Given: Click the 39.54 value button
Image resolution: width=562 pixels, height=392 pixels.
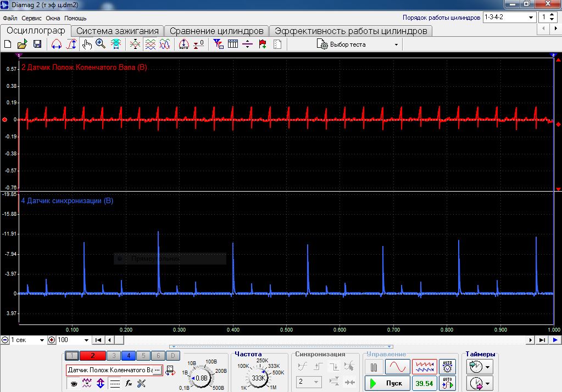Looking at the screenshot, I should 424,383.
